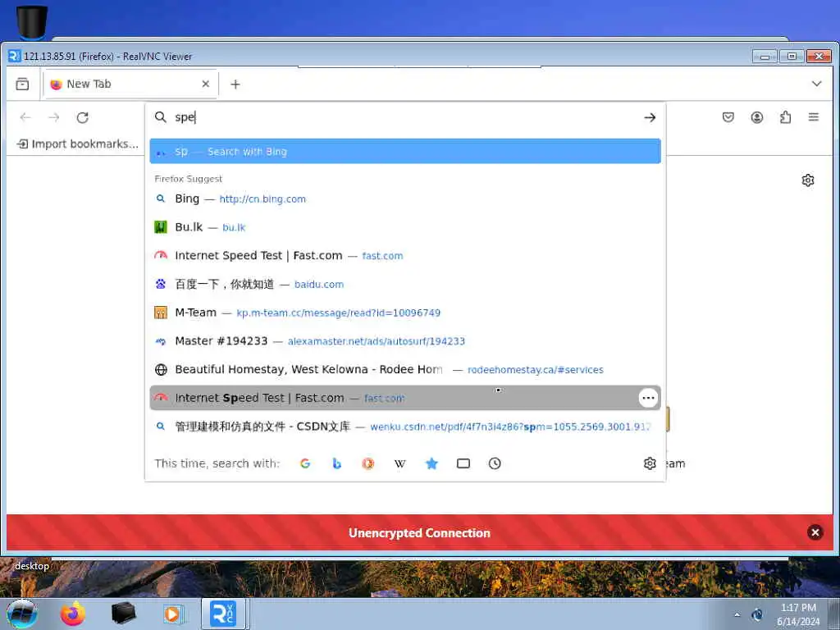Open the black box taskbar application
The image size is (840, 630).
(123, 614)
